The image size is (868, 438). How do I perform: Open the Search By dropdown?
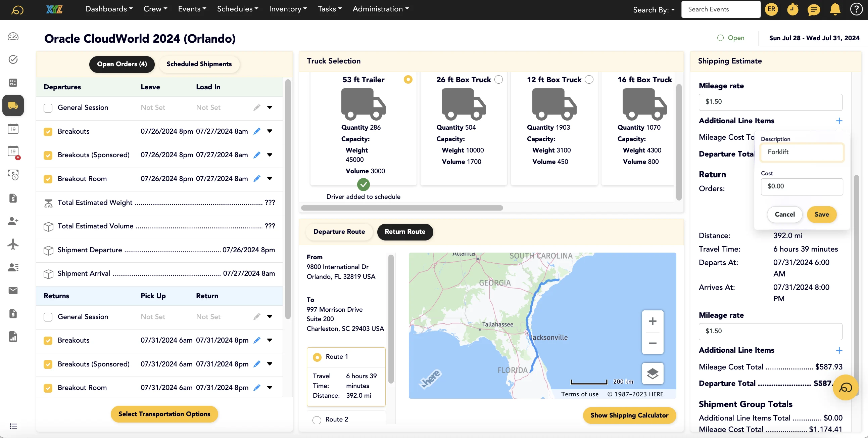point(654,10)
